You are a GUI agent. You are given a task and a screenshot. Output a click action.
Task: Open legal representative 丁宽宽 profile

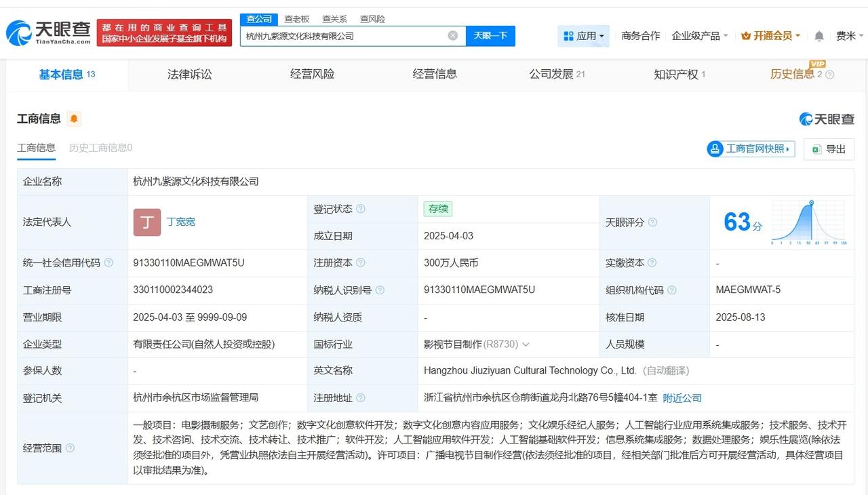coord(180,222)
